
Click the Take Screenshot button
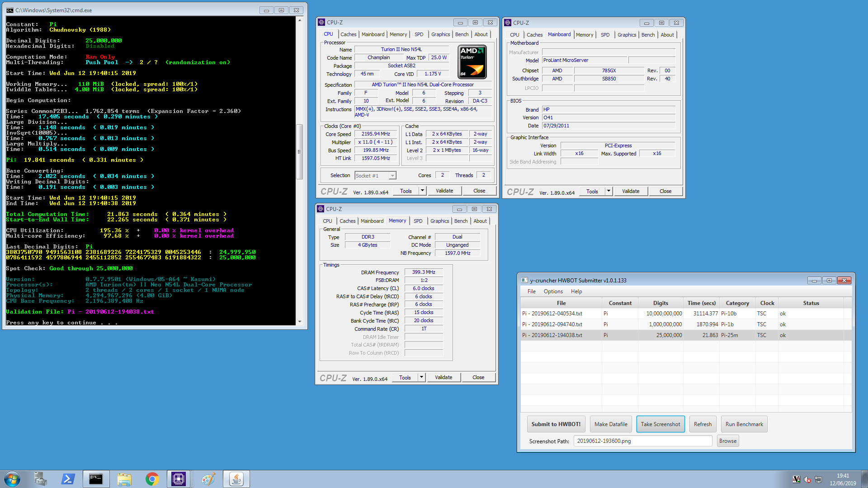(660, 424)
